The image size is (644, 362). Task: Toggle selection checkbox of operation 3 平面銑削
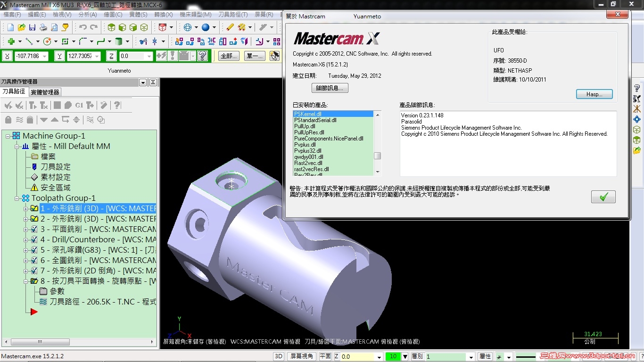(34, 229)
